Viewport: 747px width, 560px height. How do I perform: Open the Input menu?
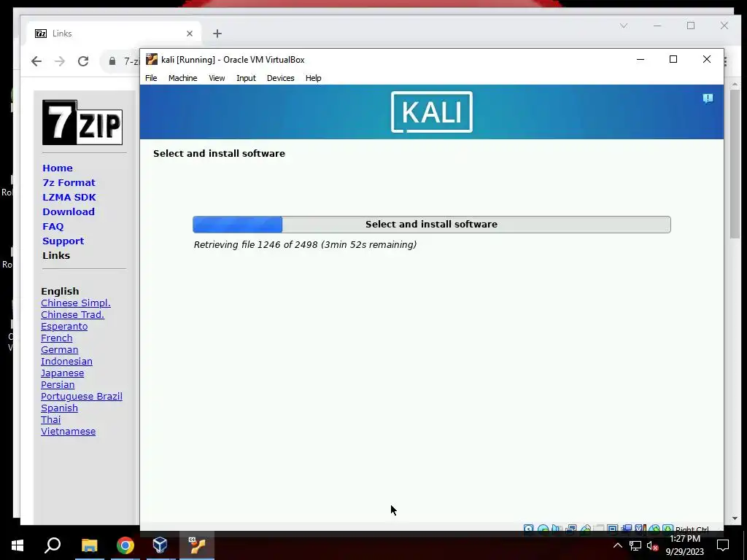click(x=246, y=78)
